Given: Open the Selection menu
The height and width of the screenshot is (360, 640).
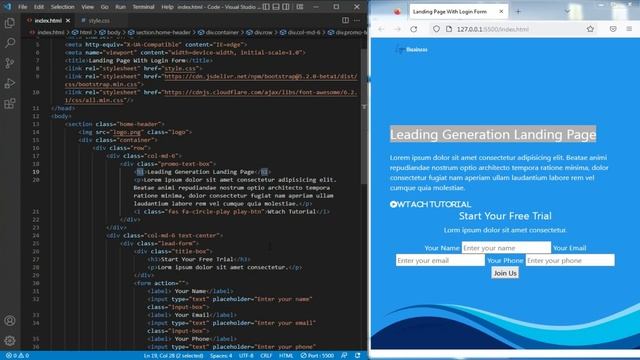Looking at the screenshot, I should tap(62, 7).
